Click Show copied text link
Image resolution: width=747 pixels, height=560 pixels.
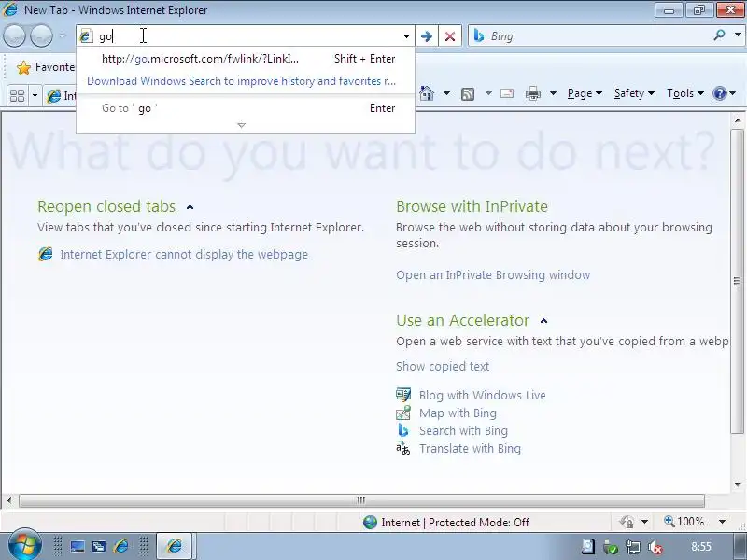point(443,366)
